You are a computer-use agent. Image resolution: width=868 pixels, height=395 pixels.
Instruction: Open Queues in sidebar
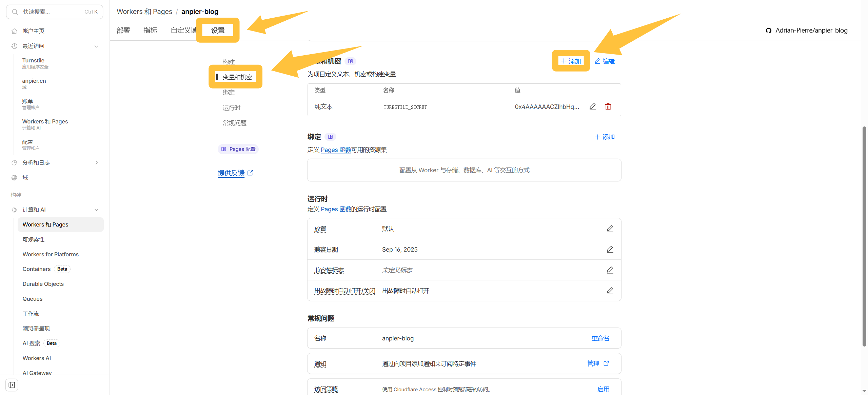(x=33, y=299)
